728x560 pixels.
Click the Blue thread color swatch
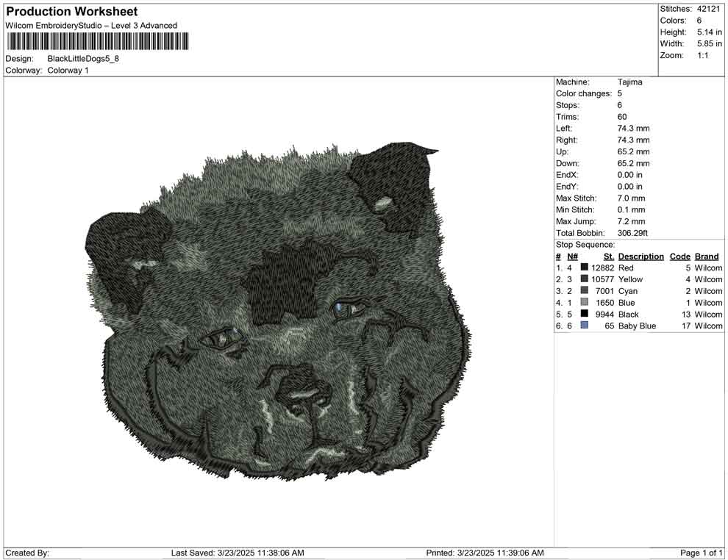coord(584,302)
